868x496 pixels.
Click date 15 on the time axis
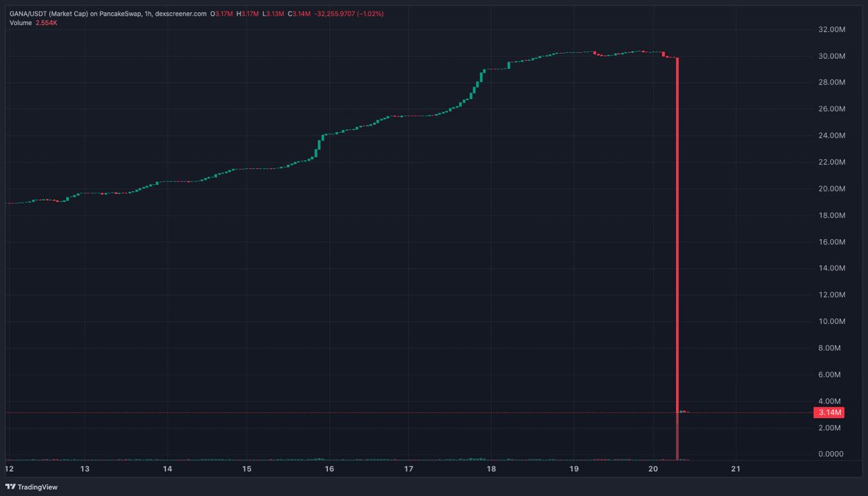tap(247, 469)
